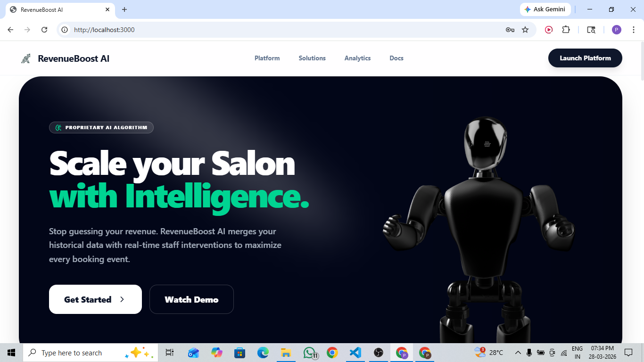Image resolution: width=644 pixels, height=362 pixels.
Task: Open Chrome with the brown P badge
Action: pyautogui.click(x=425, y=353)
